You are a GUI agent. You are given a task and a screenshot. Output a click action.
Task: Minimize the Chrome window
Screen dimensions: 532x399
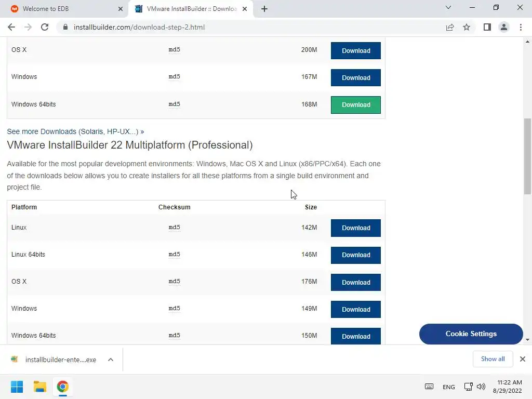point(472,7)
